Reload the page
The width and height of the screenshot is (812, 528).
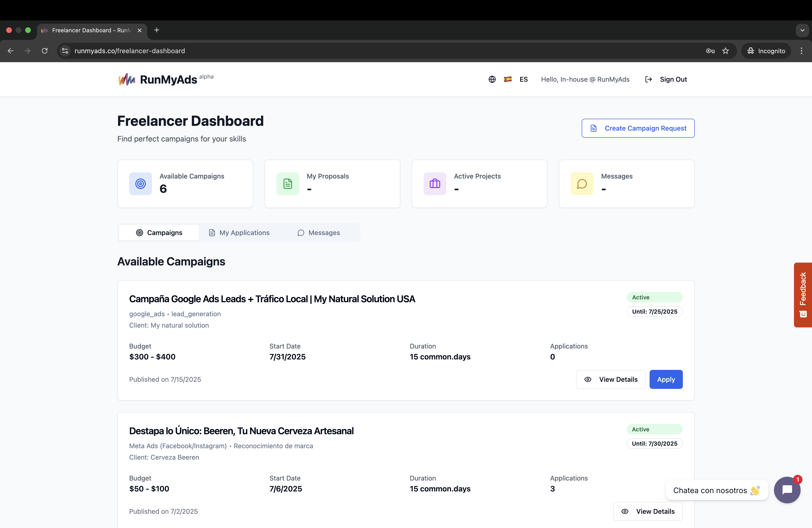point(45,51)
